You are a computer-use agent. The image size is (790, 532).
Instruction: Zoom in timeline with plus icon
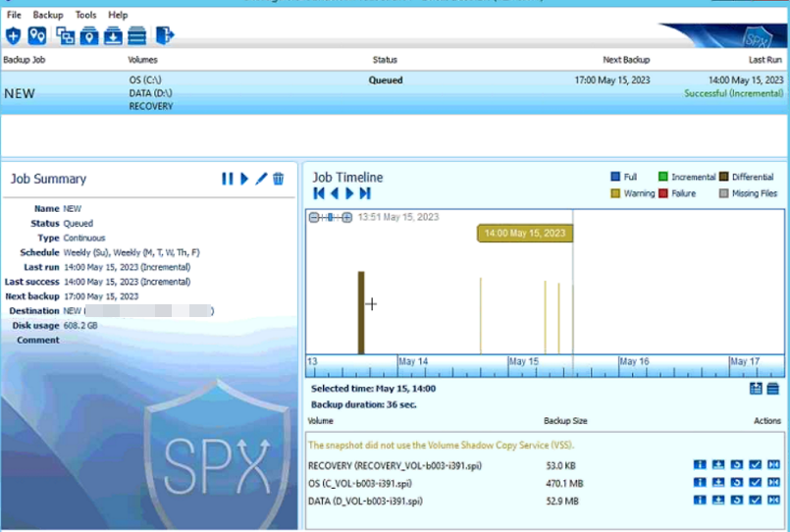pos(347,218)
